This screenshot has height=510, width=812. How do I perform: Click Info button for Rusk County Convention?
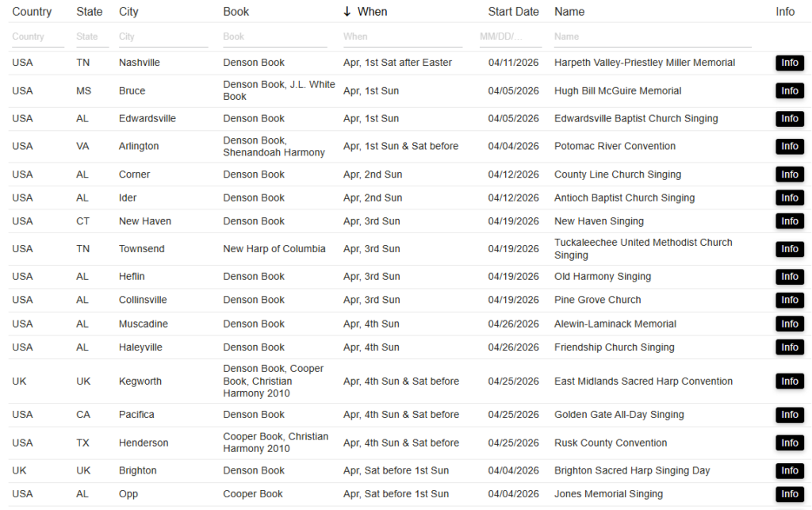(789, 443)
